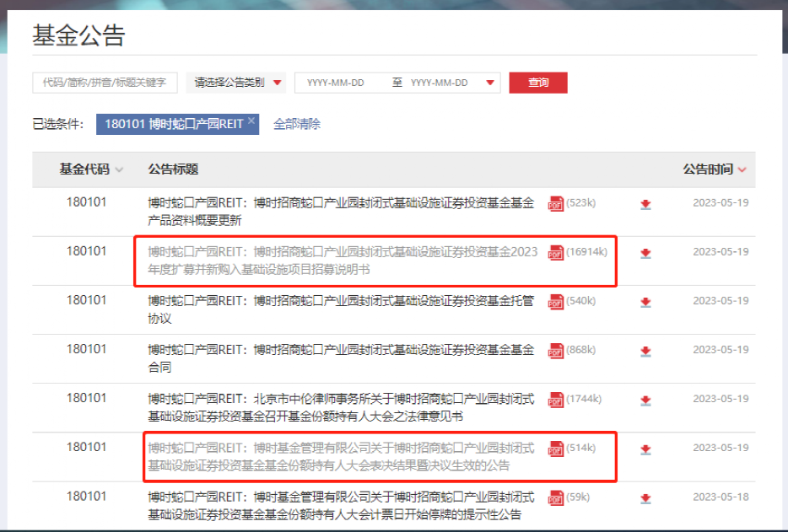Open PDF icon for 59k trading suspension notice

[555, 497]
